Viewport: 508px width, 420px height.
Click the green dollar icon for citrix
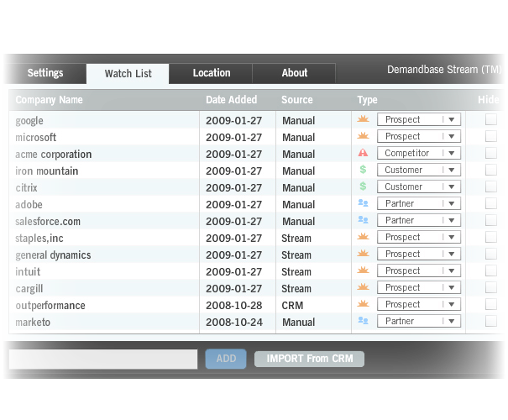[x=363, y=186]
